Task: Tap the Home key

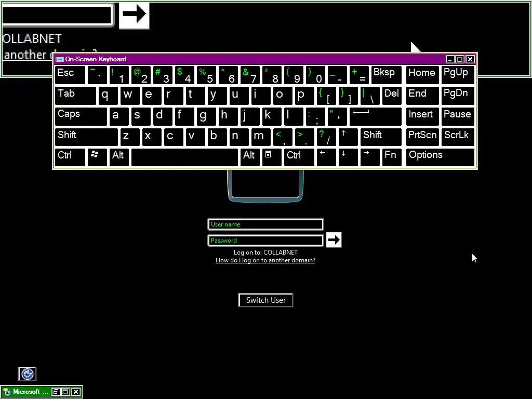Action: pos(422,75)
